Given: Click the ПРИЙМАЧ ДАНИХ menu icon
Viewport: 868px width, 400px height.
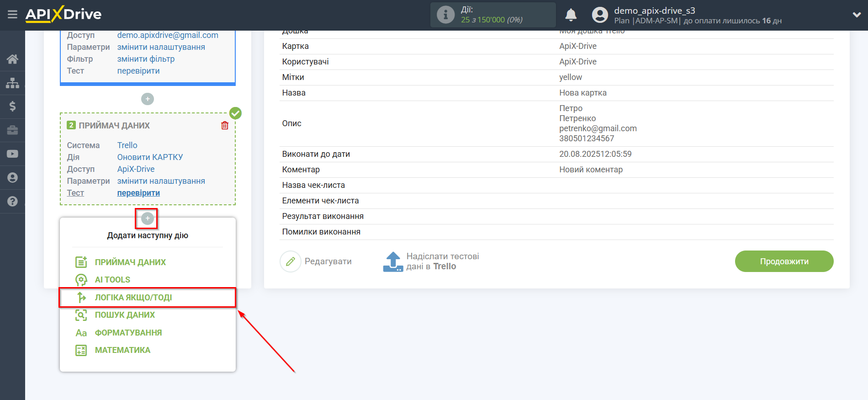Looking at the screenshot, I should pos(81,262).
